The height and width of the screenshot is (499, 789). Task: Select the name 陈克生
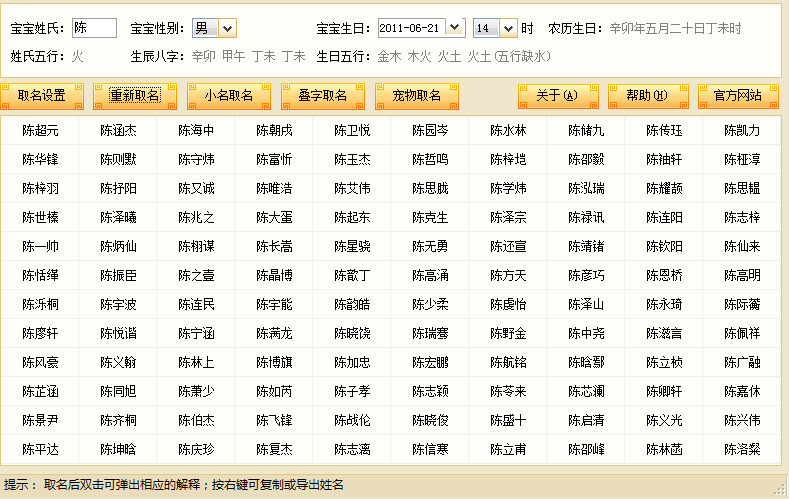[430, 217]
